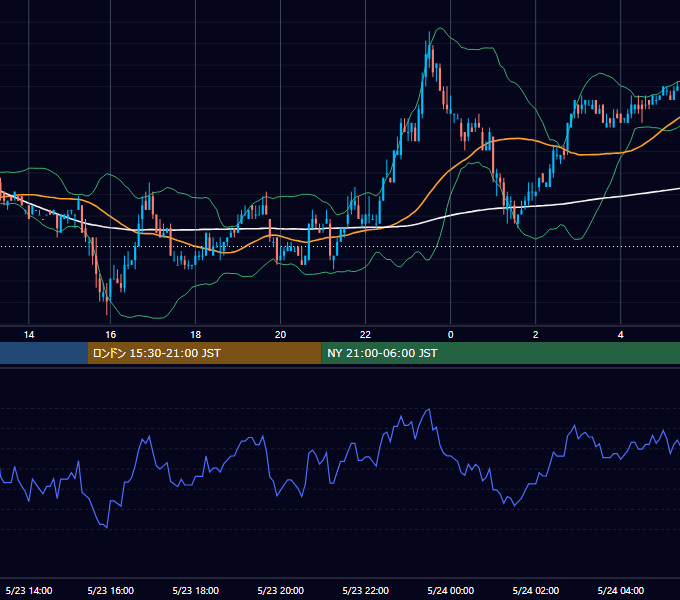Viewport: 680px width, 600px height.
Task: Click the 5/23 16:00 date label
Action: pyautogui.click(x=111, y=590)
